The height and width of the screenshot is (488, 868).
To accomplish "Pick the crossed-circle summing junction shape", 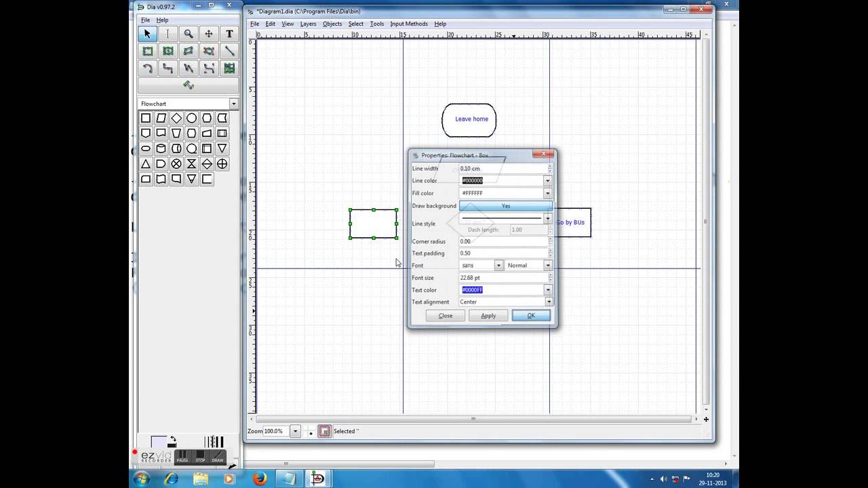I will point(176,164).
